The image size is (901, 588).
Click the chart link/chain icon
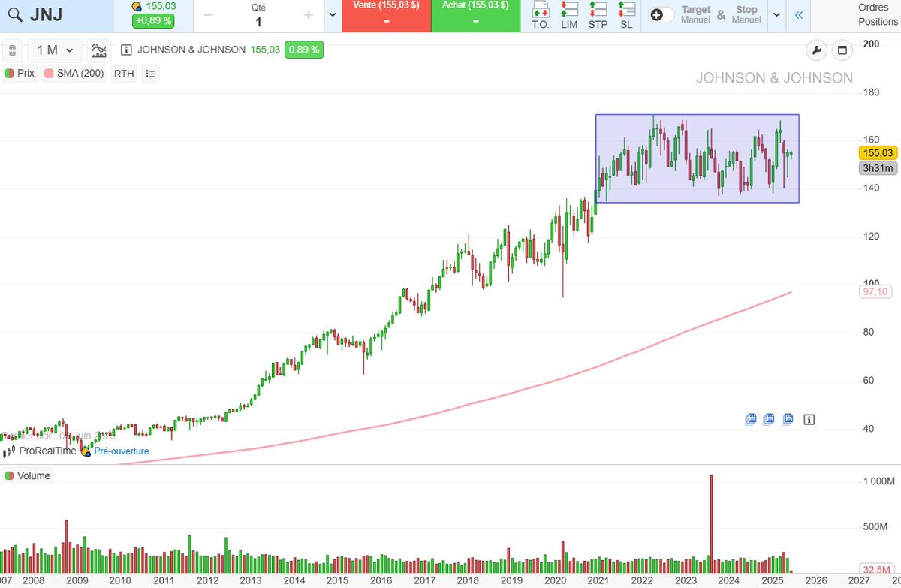(12, 50)
